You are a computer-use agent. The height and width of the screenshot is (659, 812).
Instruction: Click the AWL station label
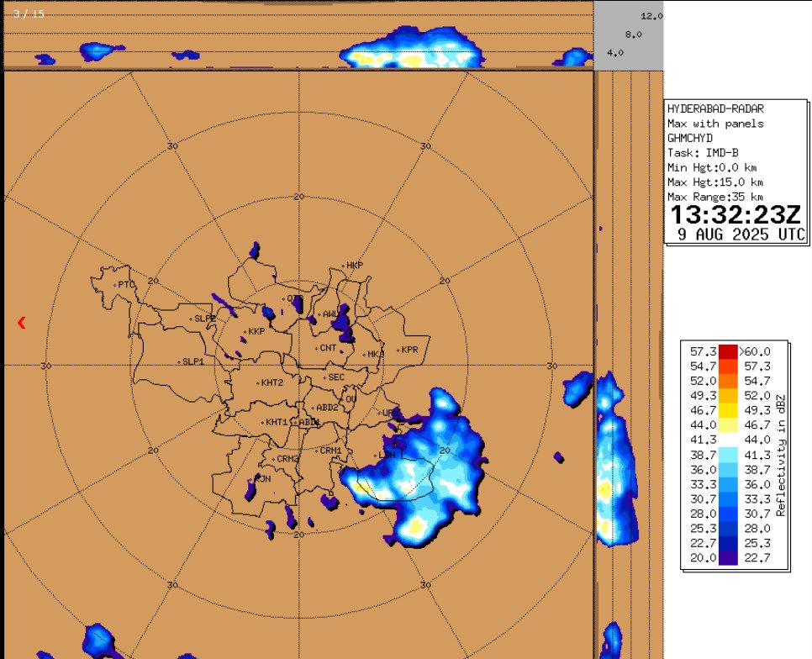[x=330, y=314]
